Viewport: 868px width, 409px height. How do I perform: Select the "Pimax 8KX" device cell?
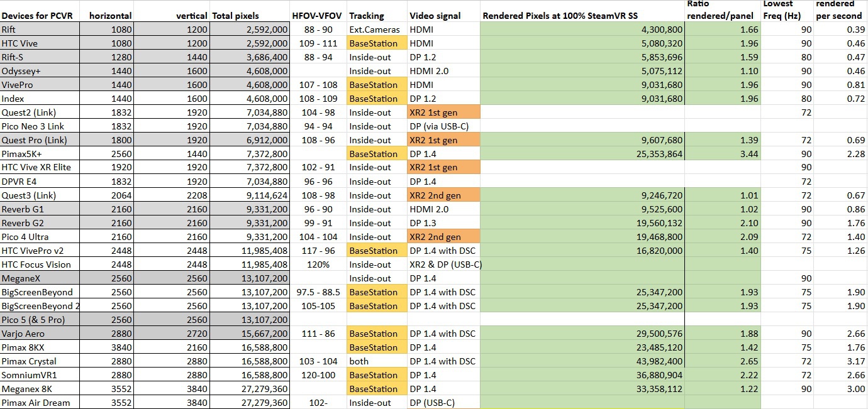pos(40,347)
